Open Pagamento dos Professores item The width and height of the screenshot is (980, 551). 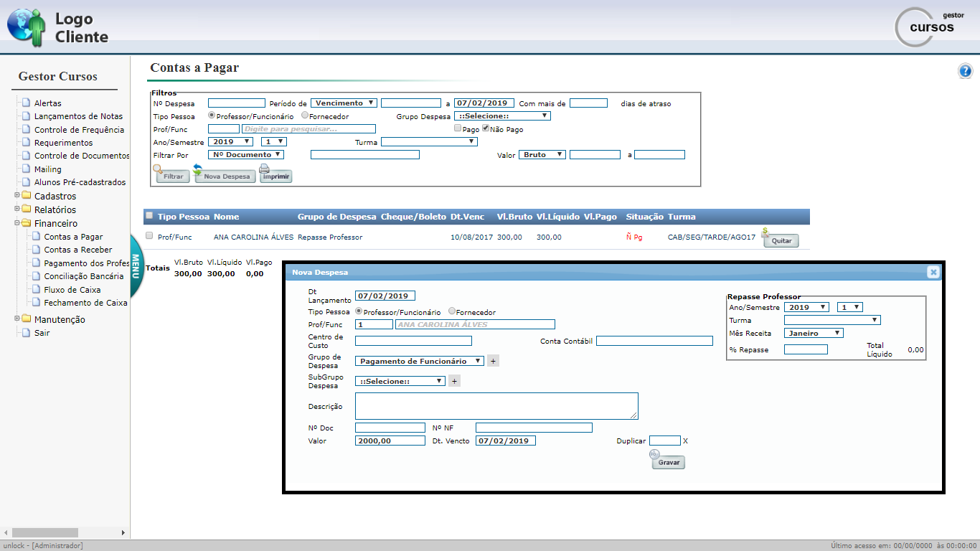(x=87, y=263)
